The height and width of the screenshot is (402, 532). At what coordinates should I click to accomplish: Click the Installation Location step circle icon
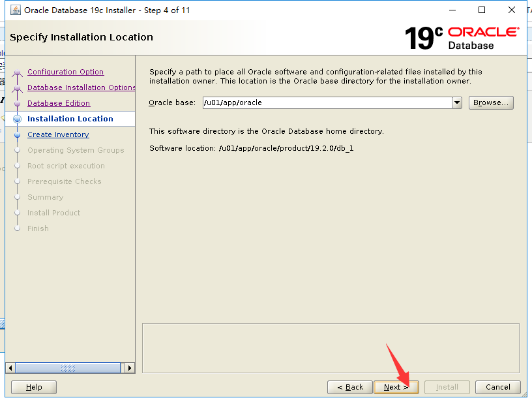pos(18,119)
